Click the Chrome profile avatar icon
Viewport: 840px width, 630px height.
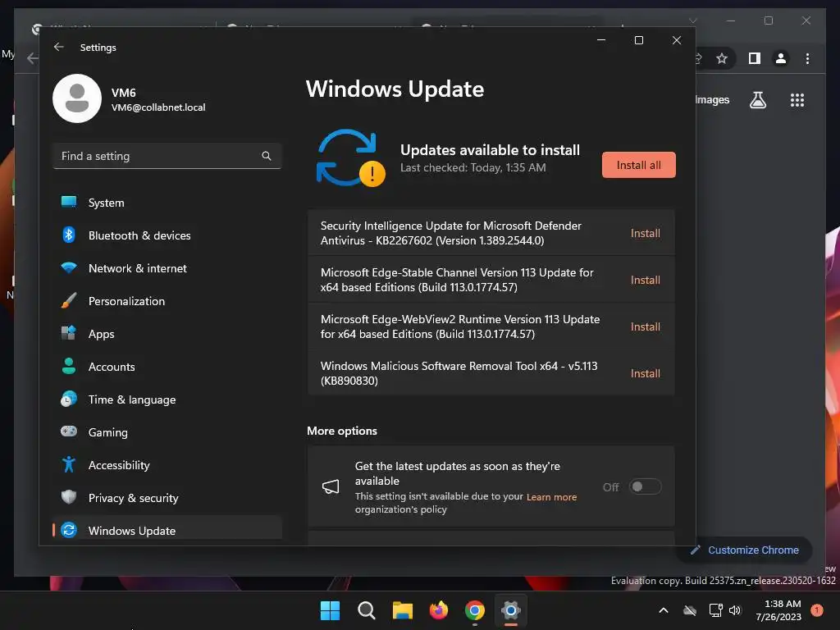pyautogui.click(x=781, y=58)
